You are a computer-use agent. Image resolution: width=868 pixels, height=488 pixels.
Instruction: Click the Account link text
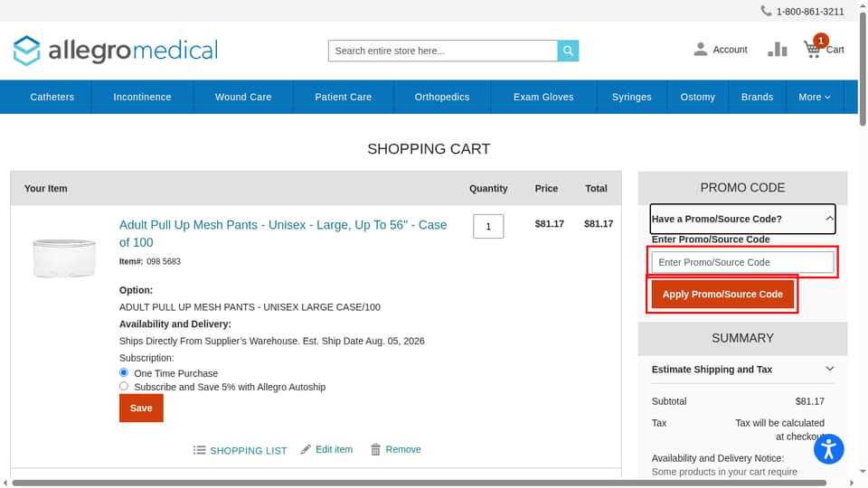[x=730, y=49]
